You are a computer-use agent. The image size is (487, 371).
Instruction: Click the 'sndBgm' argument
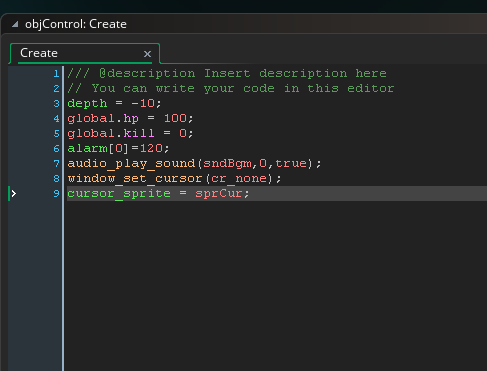[227, 164]
